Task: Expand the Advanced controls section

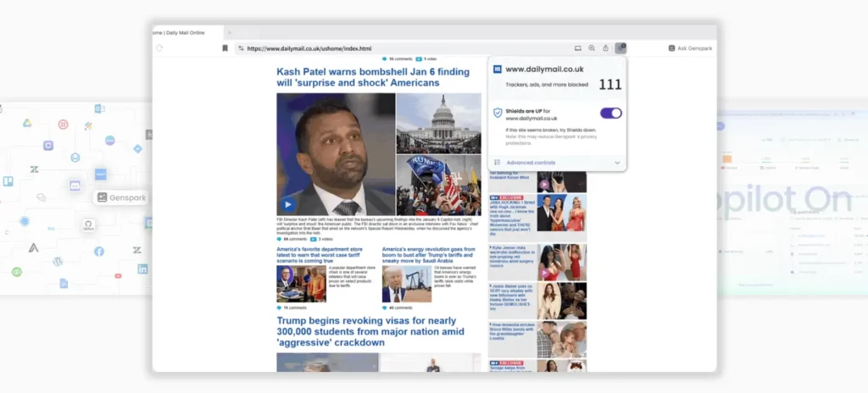Action: pos(531,163)
